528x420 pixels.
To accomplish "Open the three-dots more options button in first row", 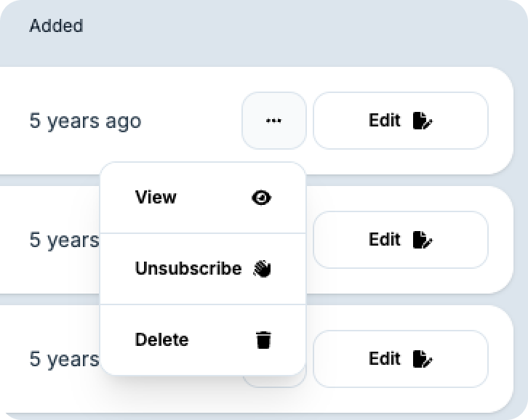I will [273, 121].
